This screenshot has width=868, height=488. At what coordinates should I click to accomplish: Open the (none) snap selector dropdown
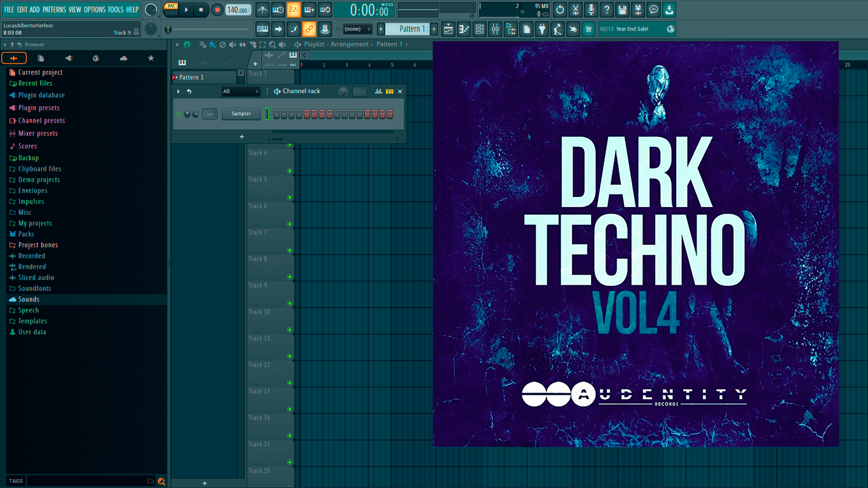coord(358,29)
